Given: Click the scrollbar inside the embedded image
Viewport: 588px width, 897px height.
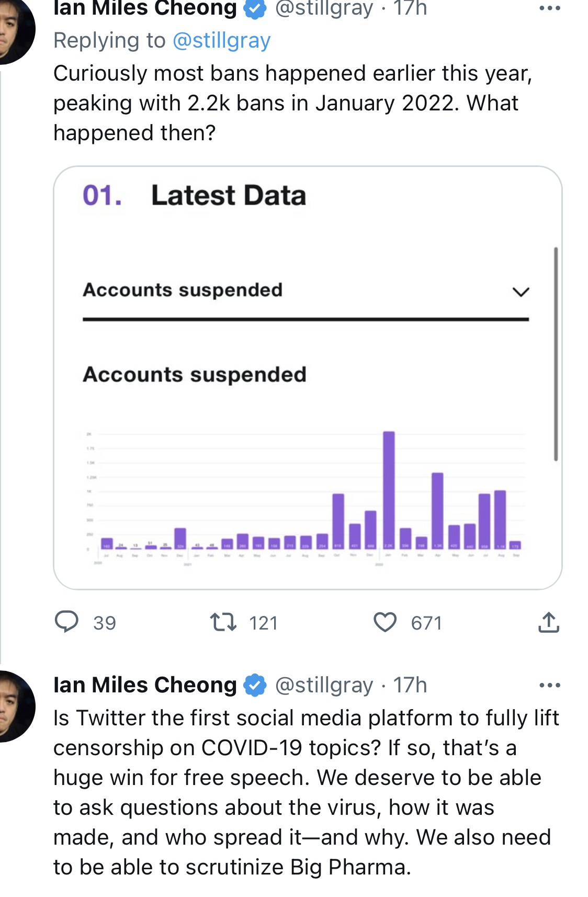Looking at the screenshot, I should coord(556,354).
